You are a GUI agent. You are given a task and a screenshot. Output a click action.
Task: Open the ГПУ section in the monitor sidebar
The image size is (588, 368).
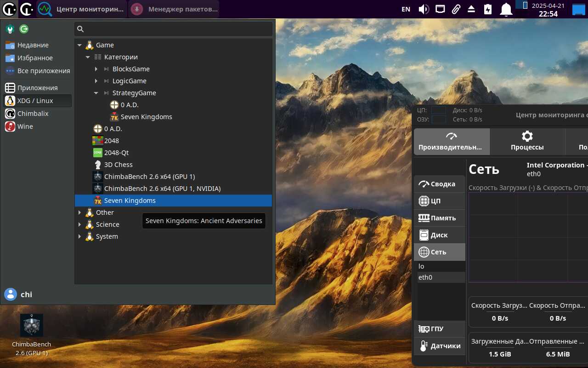pos(440,329)
